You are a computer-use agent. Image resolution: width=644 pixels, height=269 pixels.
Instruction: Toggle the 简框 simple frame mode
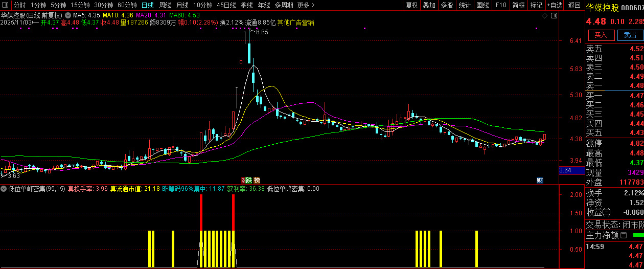click(518, 5)
